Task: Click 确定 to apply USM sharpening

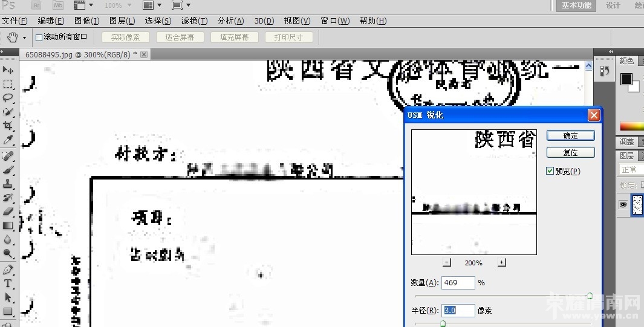Action: pyautogui.click(x=570, y=136)
